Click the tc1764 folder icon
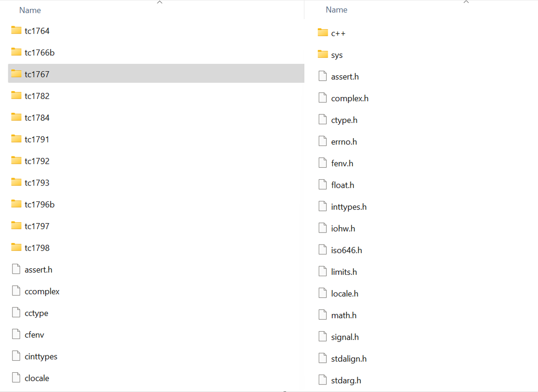 point(16,31)
